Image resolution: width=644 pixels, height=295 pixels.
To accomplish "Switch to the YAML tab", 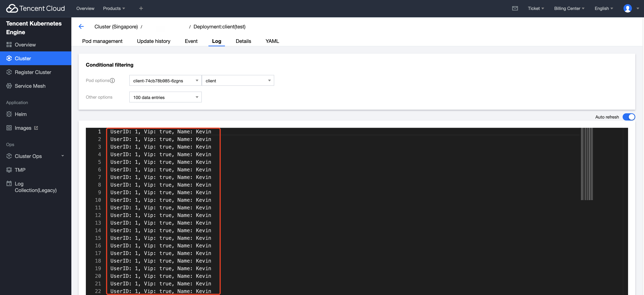I will (272, 41).
